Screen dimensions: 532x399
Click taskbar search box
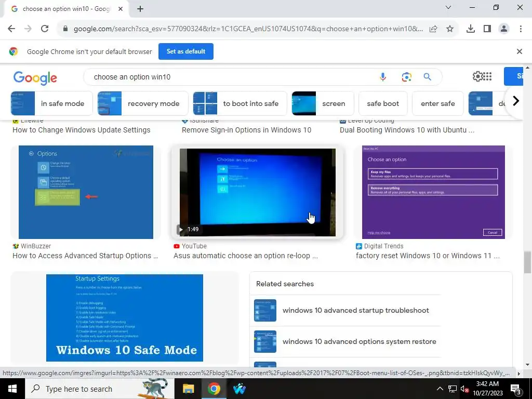pyautogui.click(x=100, y=389)
